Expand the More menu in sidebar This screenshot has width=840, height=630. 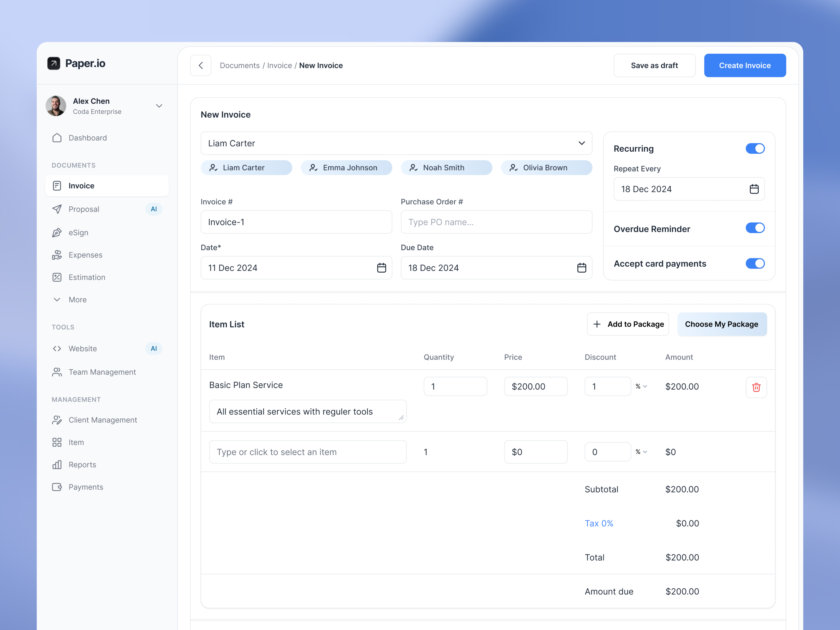(77, 300)
